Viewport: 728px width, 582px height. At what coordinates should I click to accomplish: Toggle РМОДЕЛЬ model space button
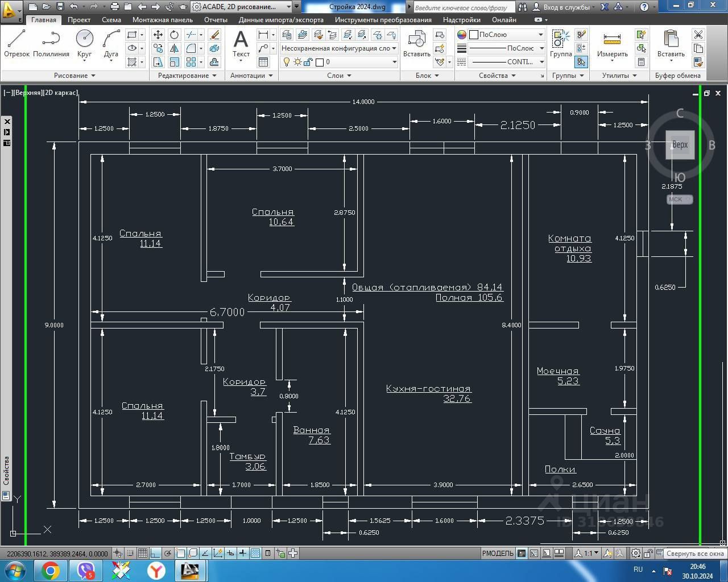click(x=498, y=553)
